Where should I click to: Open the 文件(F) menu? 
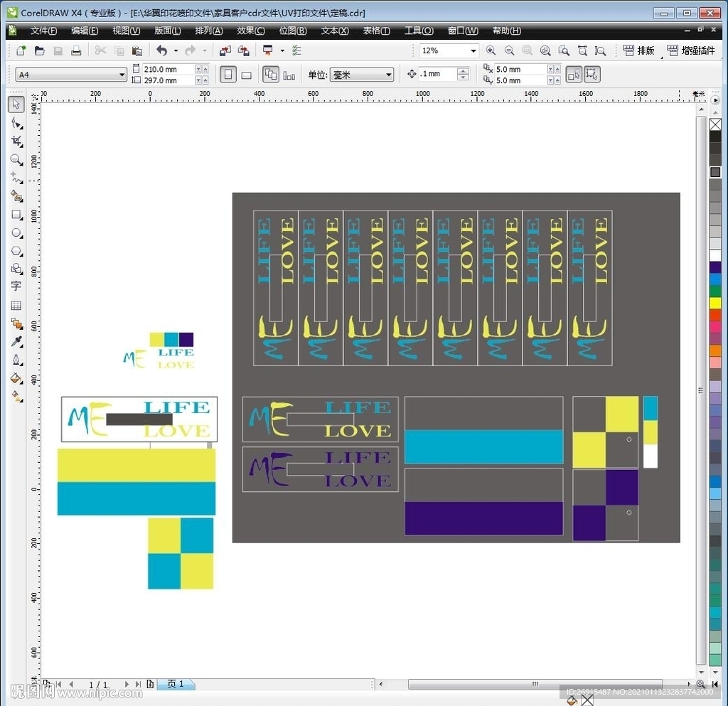pos(43,31)
